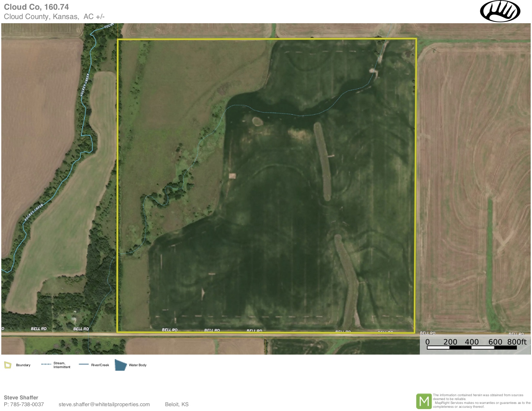532x411 pixels.
Task: Click the solid River/Creek legend line symbol
Action: (84, 365)
